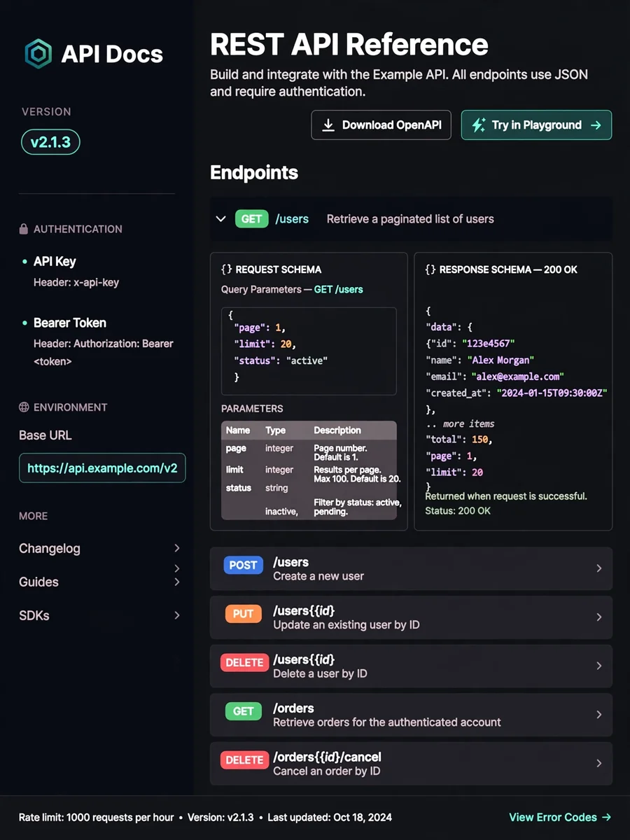
Task: Click the green GET badge for /orders
Action: coord(243,711)
